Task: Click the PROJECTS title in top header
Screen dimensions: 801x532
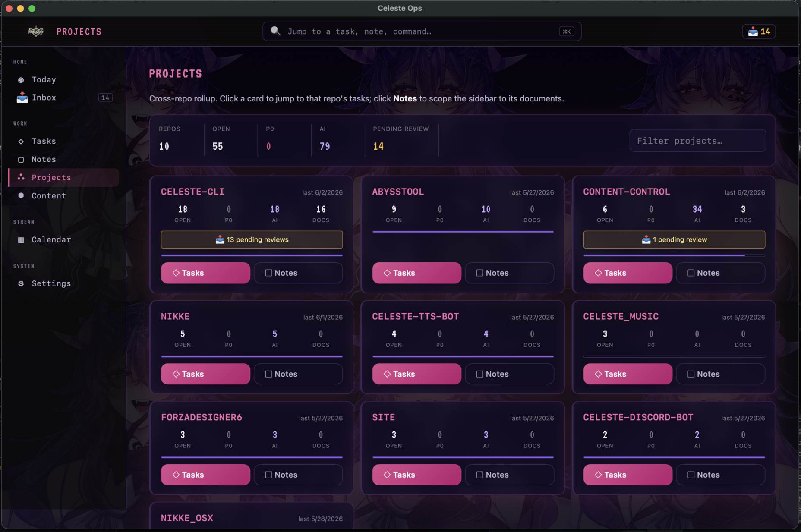Action: point(79,31)
